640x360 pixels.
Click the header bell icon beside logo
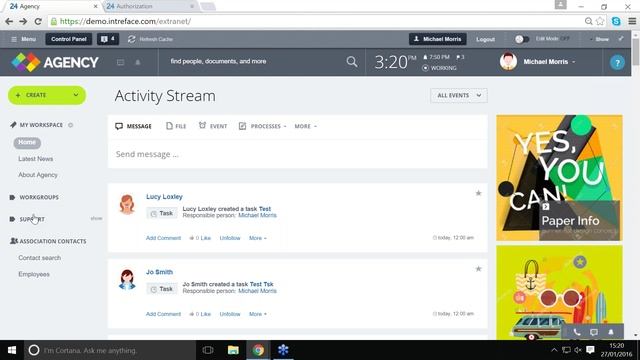point(138,62)
